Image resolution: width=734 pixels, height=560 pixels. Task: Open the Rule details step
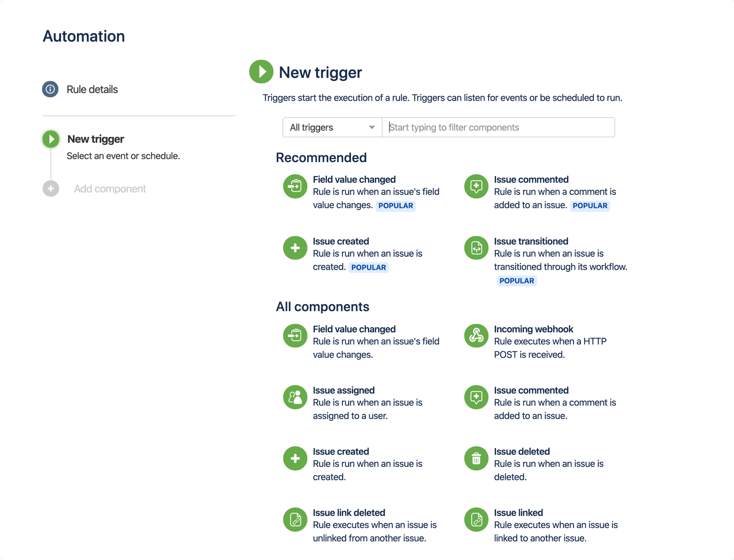tap(92, 89)
